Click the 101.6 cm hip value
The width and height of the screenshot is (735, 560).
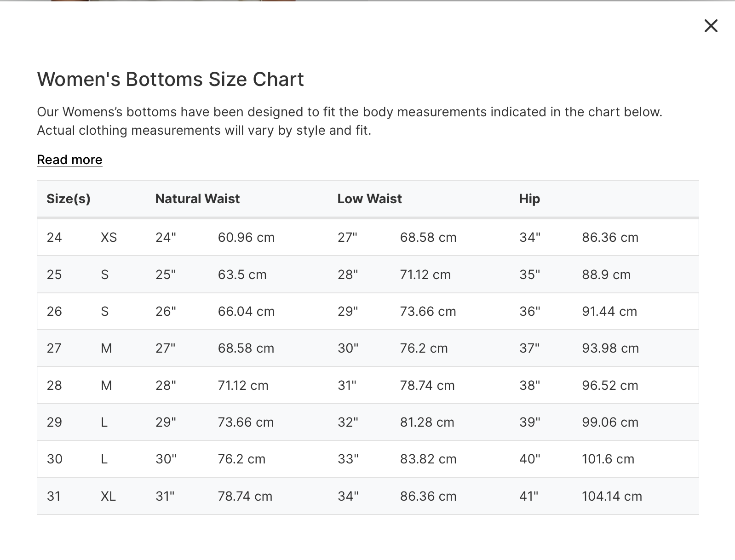[x=608, y=459]
